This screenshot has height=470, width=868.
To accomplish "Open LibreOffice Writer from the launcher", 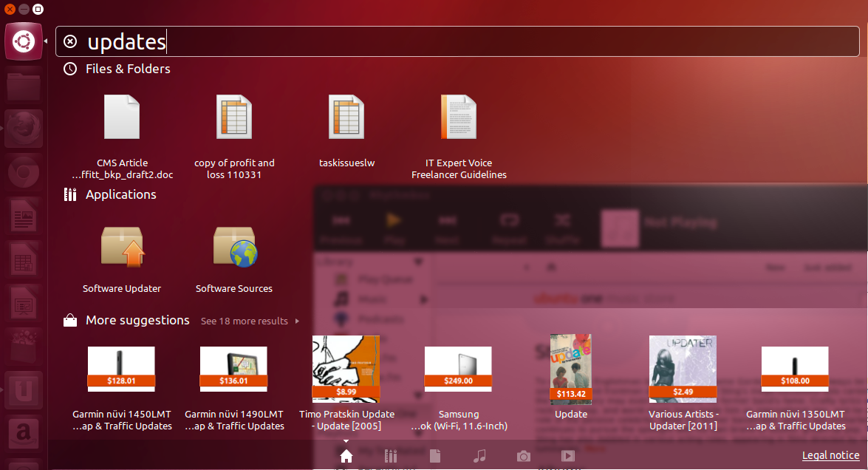I will click(x=23, y=216).
